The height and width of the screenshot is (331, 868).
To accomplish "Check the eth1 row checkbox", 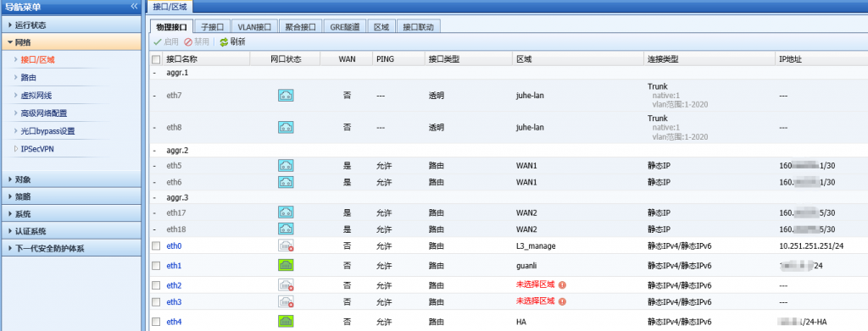I will point(156,266).
